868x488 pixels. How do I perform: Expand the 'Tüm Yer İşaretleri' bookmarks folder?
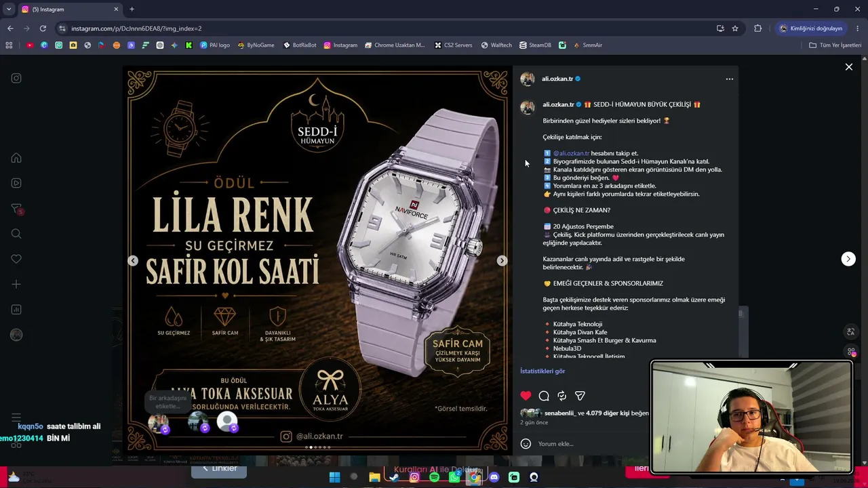click(x=835, y=45)
